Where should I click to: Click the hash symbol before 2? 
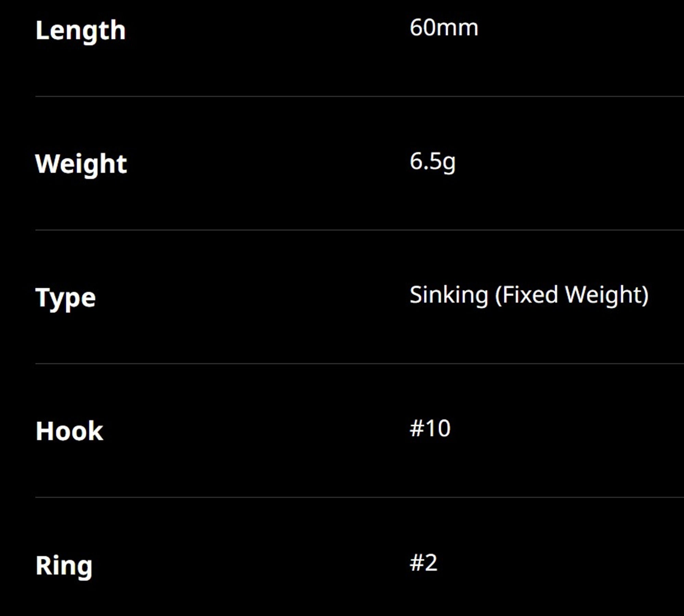pos(417,563)
